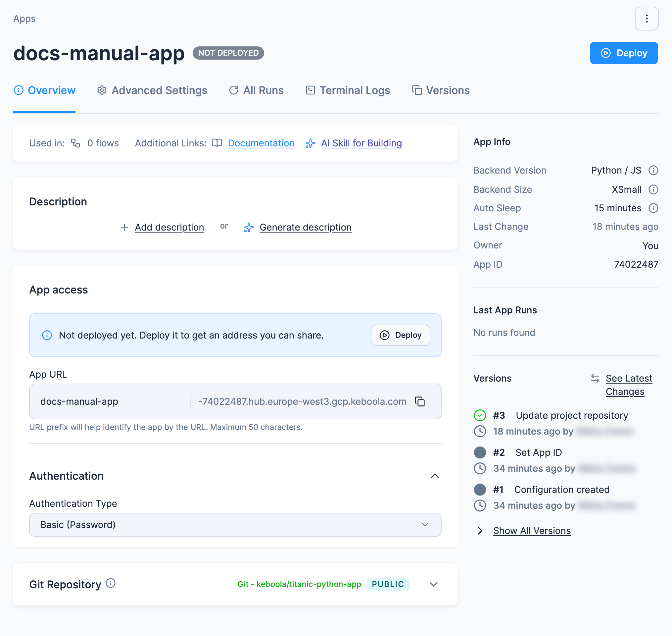The height and width of the screenshot is (636, 672).
Task: Click the flows icon next to 0 flows
Action: (x=75, y=143)
